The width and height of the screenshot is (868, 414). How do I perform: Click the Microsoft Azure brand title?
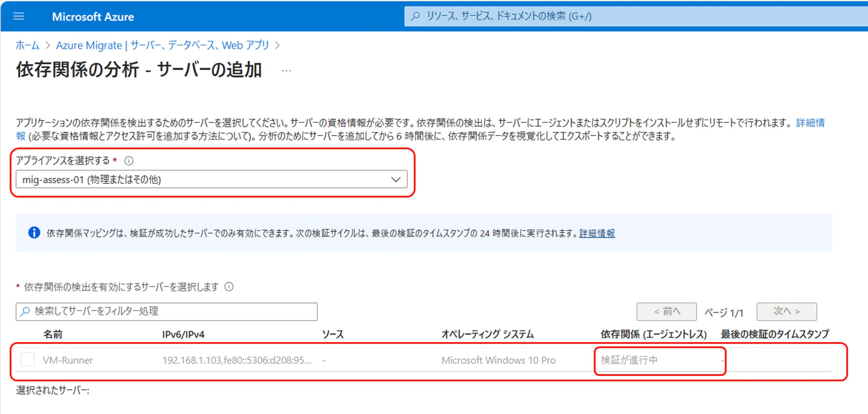click(x=93, y=16)
